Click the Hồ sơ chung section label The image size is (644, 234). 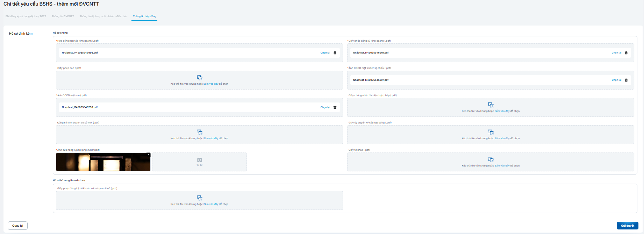60,33
